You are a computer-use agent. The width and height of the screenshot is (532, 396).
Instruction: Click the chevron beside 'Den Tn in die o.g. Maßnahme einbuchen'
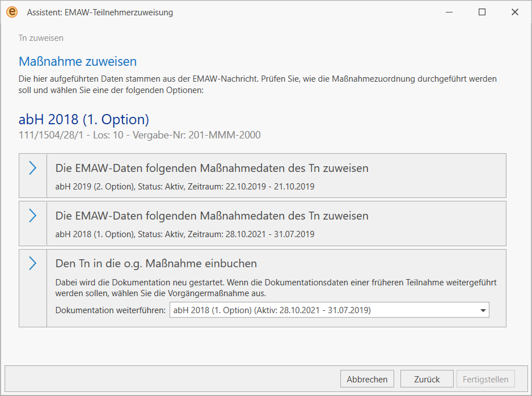pos(33,263)
